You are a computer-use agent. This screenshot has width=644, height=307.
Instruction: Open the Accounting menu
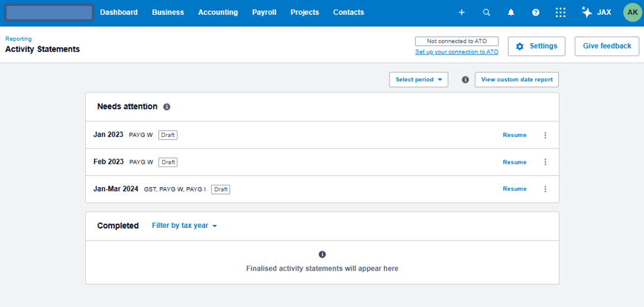[x=218, y=13]
